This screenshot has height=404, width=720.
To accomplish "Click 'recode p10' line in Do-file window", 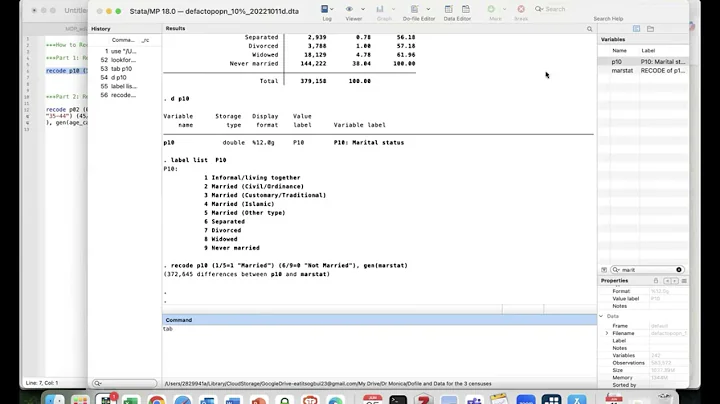I will 67,71.
